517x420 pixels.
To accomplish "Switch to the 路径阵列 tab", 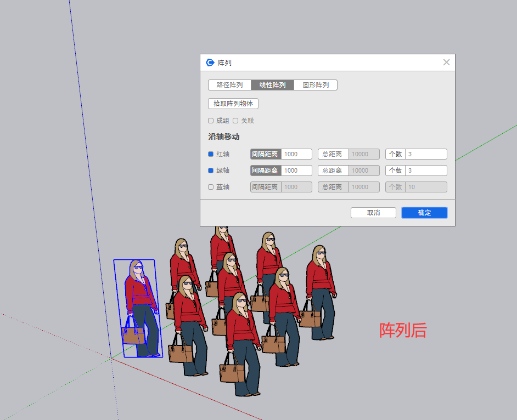I will pyautogui.click(x=229, y=85).
